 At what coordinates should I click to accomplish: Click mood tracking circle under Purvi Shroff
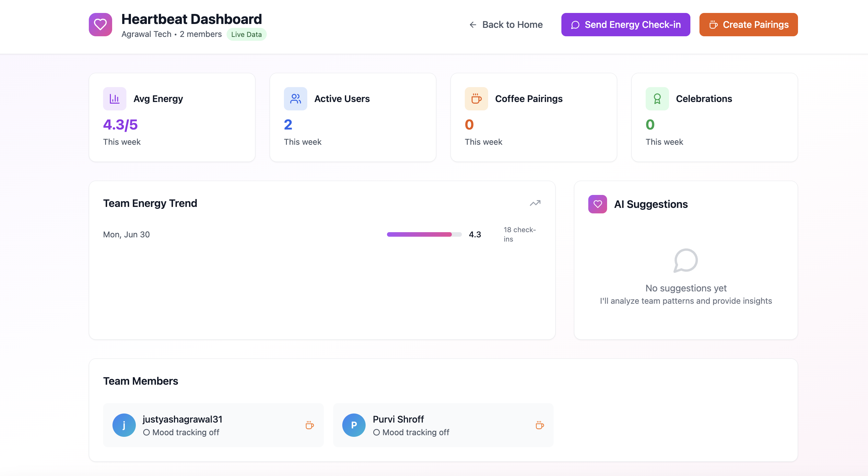tap(376, 432)
